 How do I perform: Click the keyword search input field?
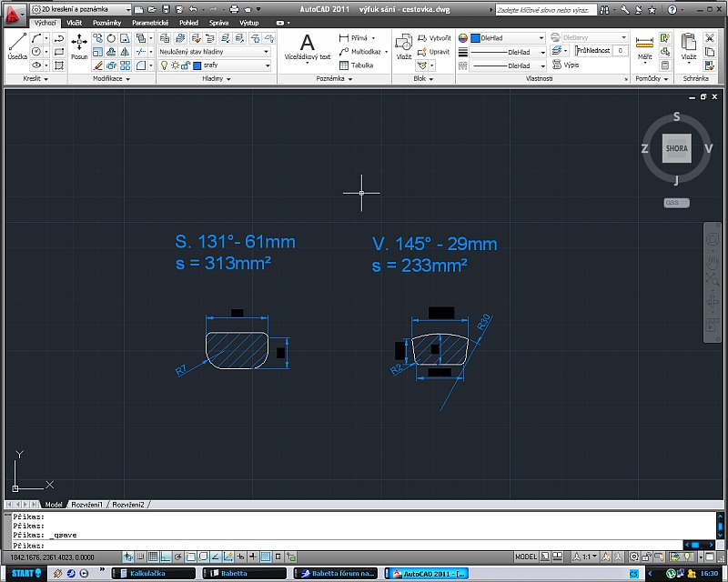545,10
